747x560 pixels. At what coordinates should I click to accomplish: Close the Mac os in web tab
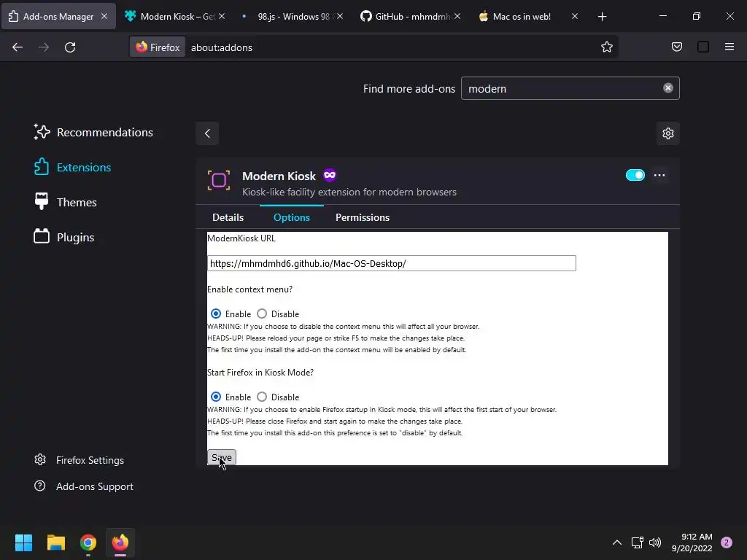[575, 16]
